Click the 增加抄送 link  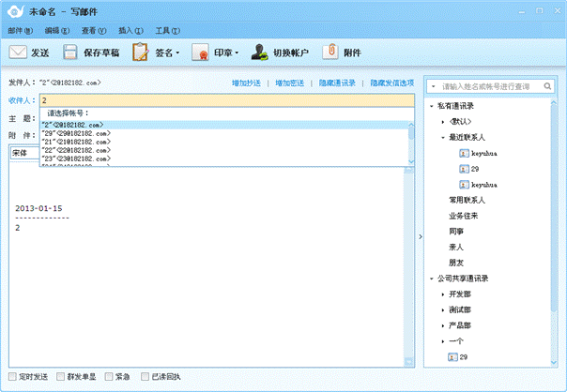(246, 83)
